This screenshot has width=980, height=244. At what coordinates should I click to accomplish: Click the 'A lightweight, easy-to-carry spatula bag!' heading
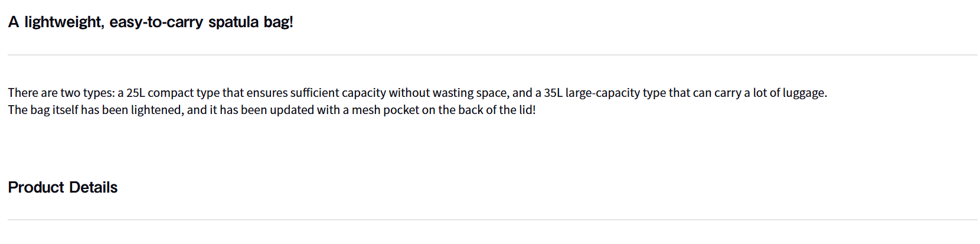click(x=151, y=22)
